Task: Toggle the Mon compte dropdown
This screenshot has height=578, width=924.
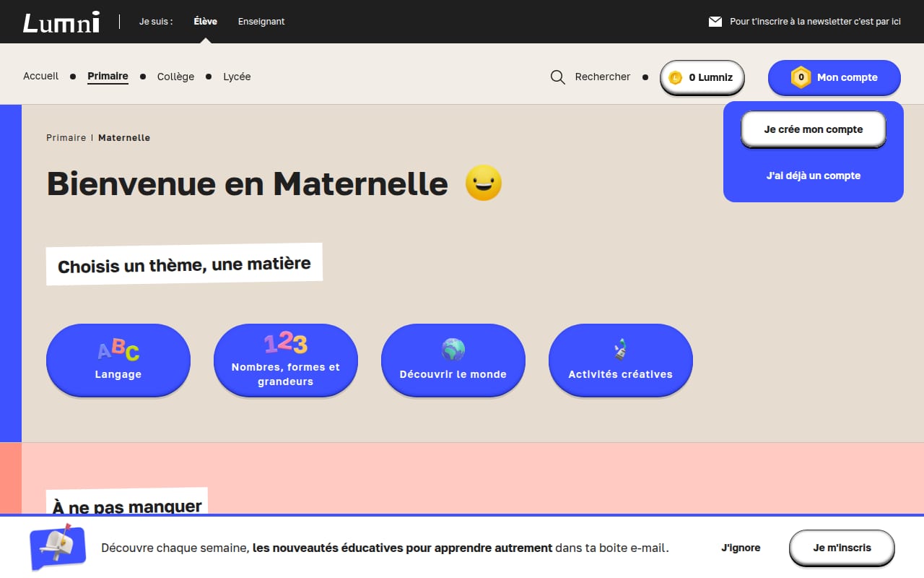Action: coord(834,77)
